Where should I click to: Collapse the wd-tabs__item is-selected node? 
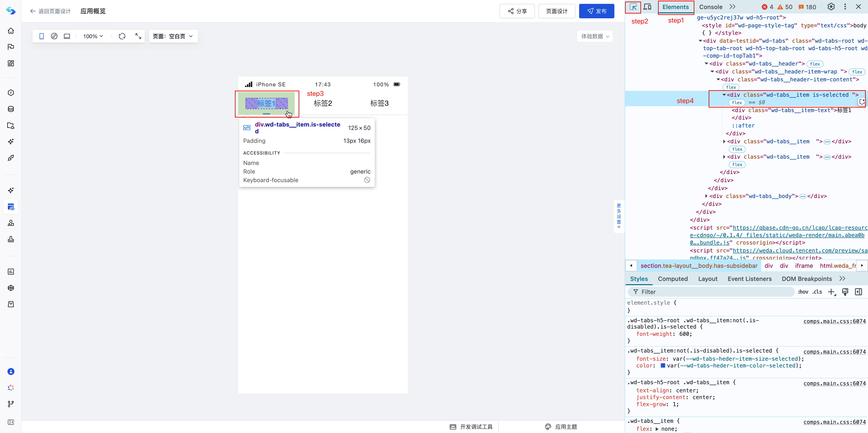[x=724, y=95]
